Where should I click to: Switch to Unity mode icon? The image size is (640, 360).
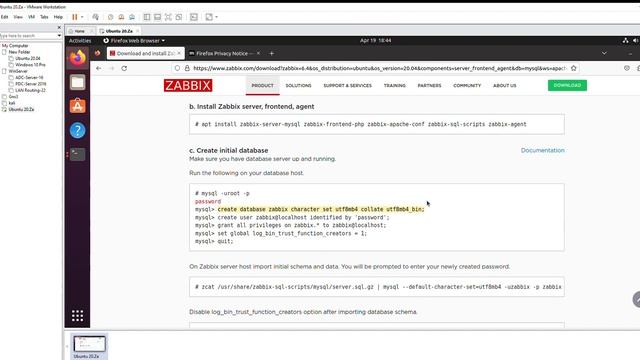179,17
